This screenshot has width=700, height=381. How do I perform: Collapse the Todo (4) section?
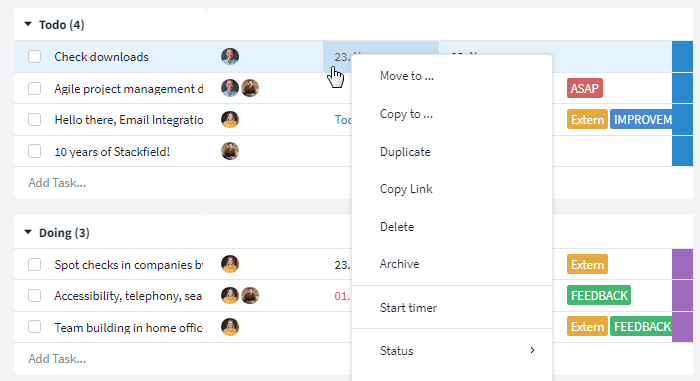tap(28, 24)
